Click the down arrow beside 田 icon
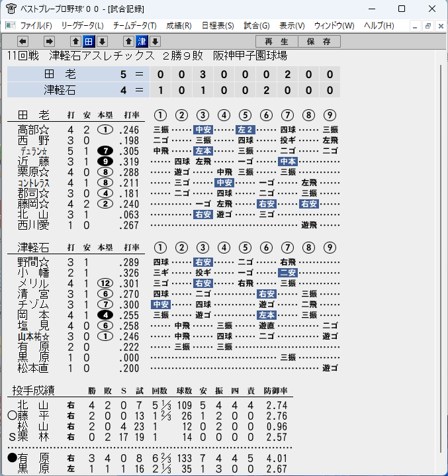The height and width of the screenshot is (476, 448). click(x=103, y=41)
